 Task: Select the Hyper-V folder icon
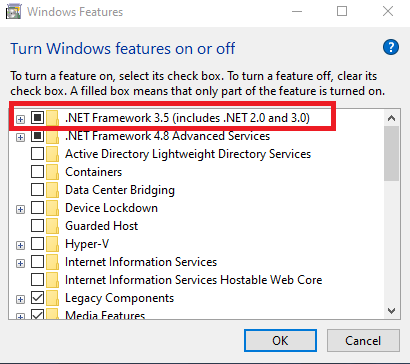[52, 244]
